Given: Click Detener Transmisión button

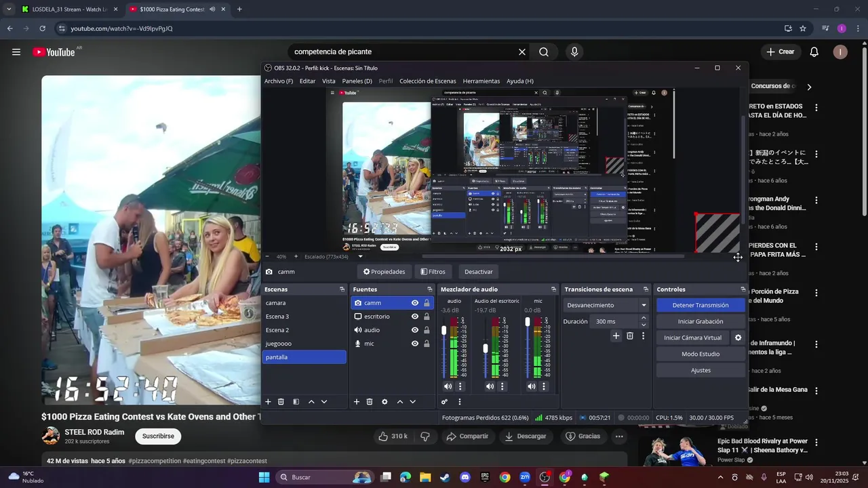Looking at the screenshot, I should (701, 305).
